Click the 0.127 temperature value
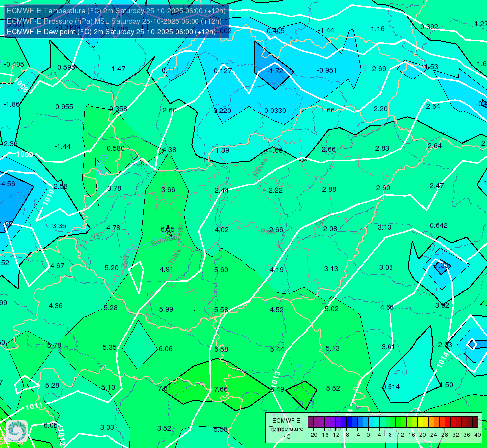Image resolution: width=487 pixels, height=448 pixels. point(223,71)
